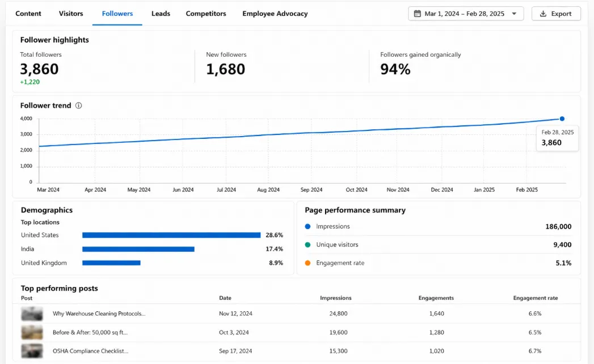Screen dimensions: 594x364
Task: Click the Total followers value 3,860
Action: point(39,69)
